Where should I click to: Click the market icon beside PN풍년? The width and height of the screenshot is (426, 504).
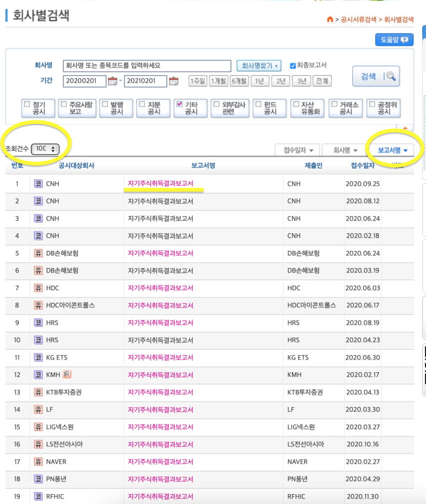38,479
